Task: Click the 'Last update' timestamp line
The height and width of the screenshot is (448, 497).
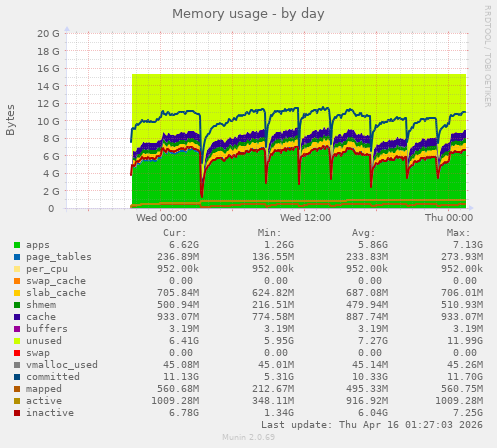Action: click(372, 425)
